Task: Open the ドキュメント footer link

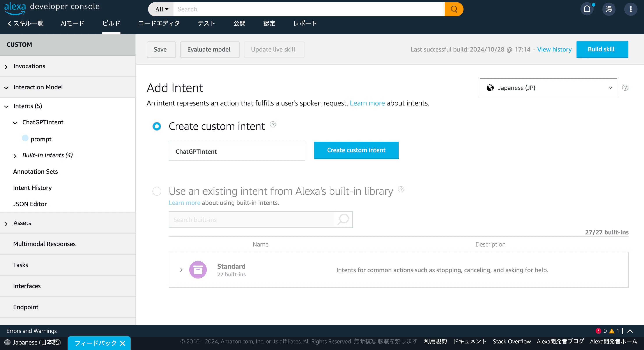Action: pyautogui.click(x=470, y=341)
